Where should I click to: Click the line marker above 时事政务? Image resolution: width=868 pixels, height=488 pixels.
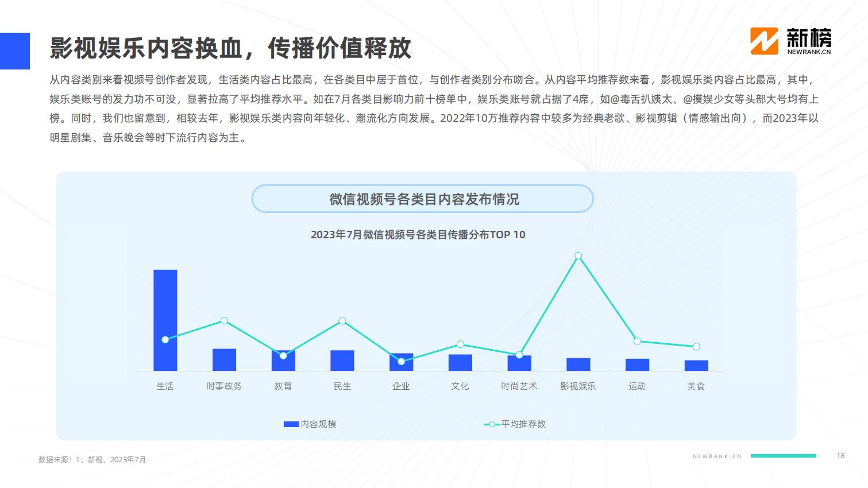coord(224,320)
